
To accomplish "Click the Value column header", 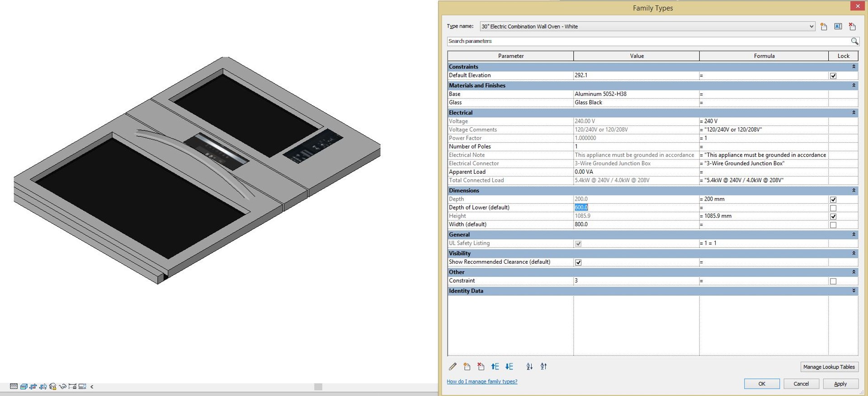I will coord(637,56).
